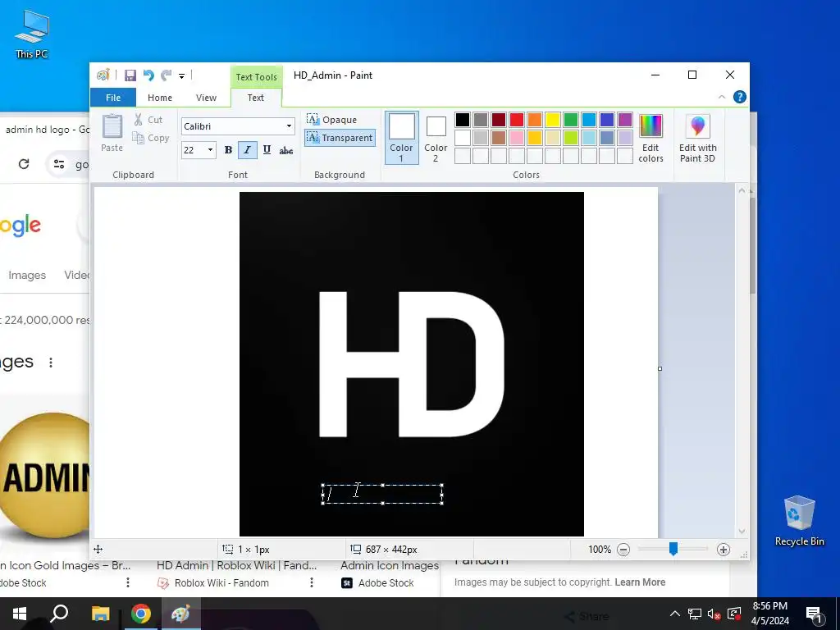Image resolution: width=840 pixels, height=630 pixels.
Task: Pick the red color swatch
Action: [x=517, y=120]
